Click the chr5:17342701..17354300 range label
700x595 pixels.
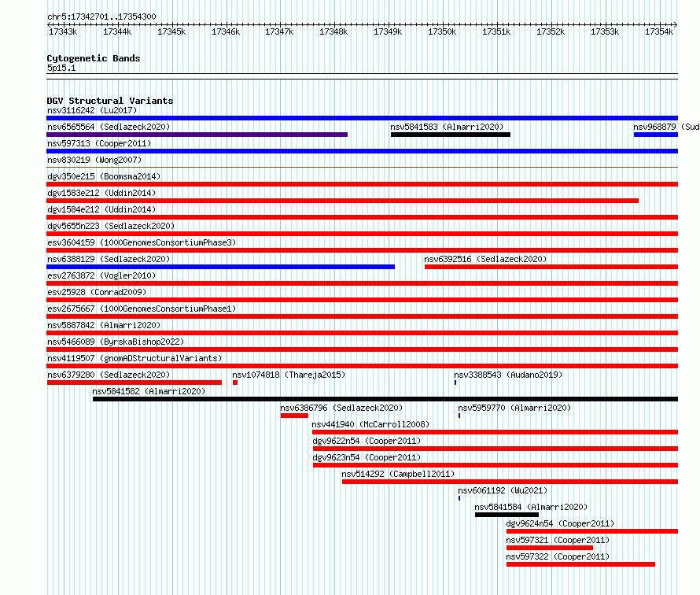pos(101,17)
